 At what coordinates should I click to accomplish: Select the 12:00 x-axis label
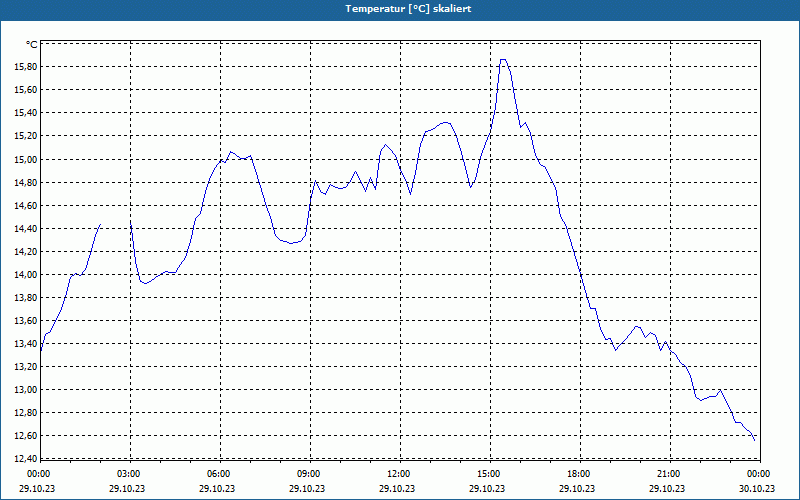click(x=398, y=474)
